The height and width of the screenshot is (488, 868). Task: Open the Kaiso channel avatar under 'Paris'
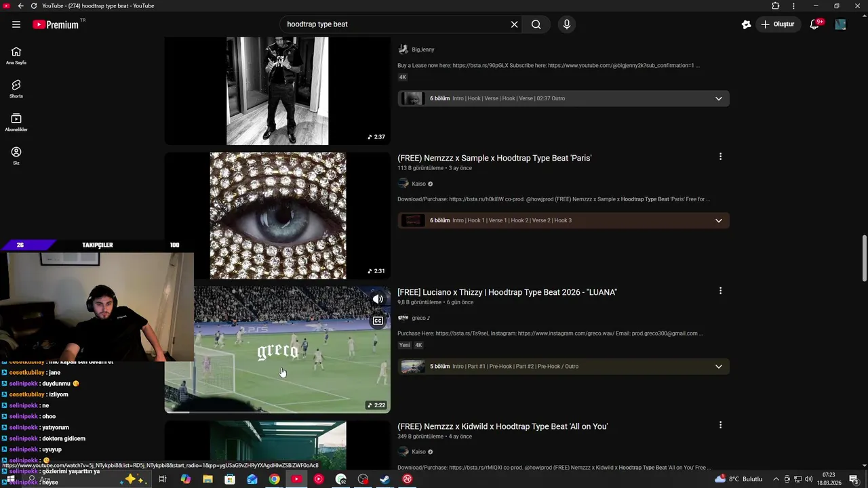[403, 184]
